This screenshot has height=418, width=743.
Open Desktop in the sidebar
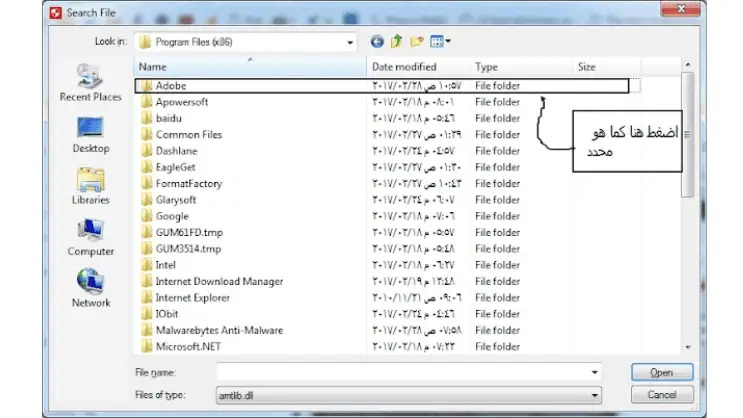point(91,135)
